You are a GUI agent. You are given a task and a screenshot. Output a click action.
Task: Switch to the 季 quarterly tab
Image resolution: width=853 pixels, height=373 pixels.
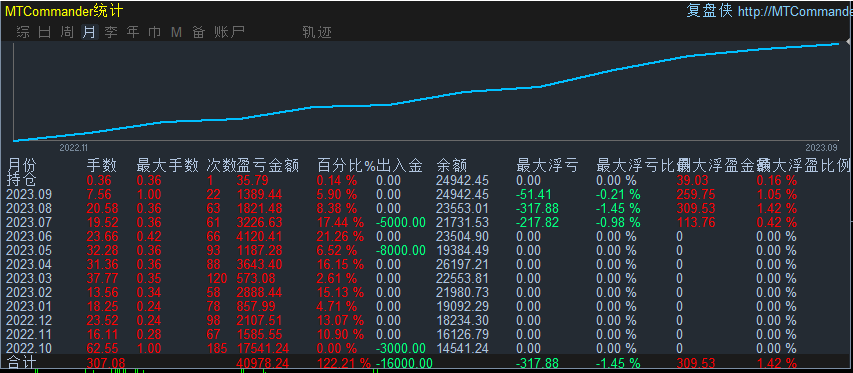(111, 32)
